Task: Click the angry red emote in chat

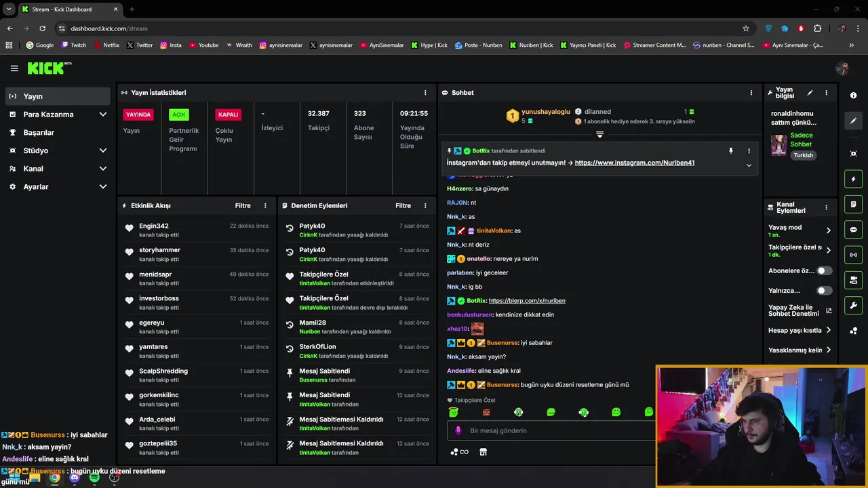Action: coord(486,412)
